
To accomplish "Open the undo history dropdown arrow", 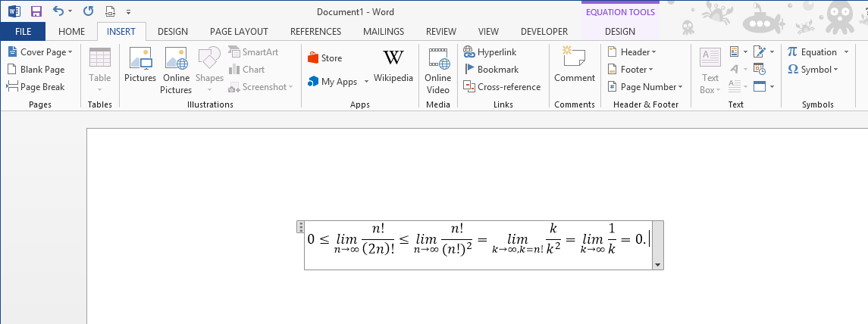I will [71, 11].
